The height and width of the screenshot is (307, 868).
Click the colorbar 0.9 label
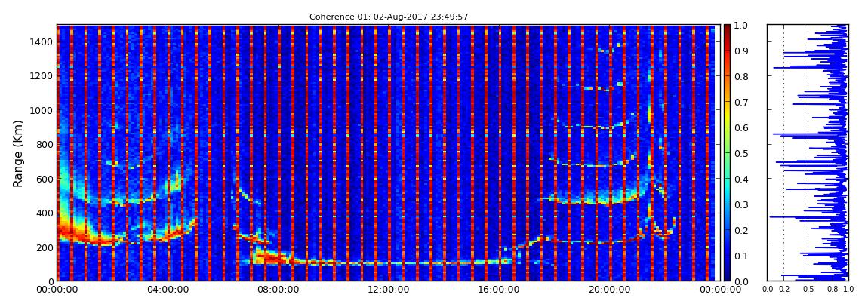click(740, 51)
